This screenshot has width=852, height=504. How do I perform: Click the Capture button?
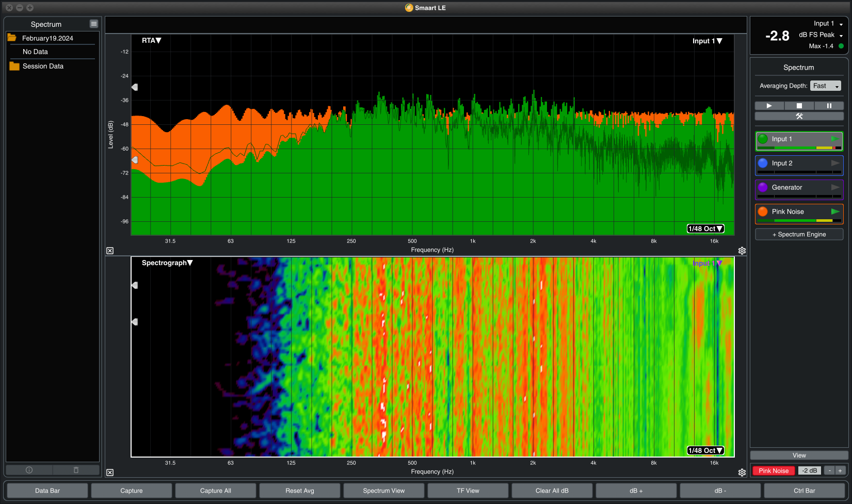pyautogui.click(x=132, y=491)
